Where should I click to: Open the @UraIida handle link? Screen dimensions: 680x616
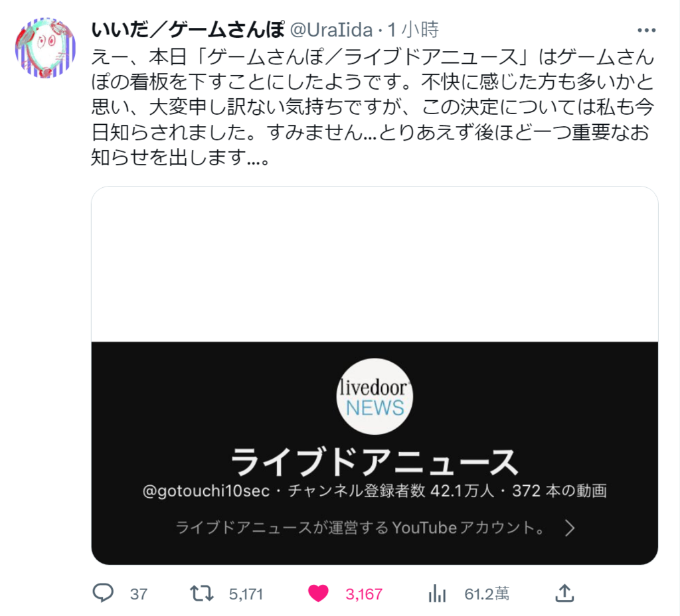pos(331,31)
